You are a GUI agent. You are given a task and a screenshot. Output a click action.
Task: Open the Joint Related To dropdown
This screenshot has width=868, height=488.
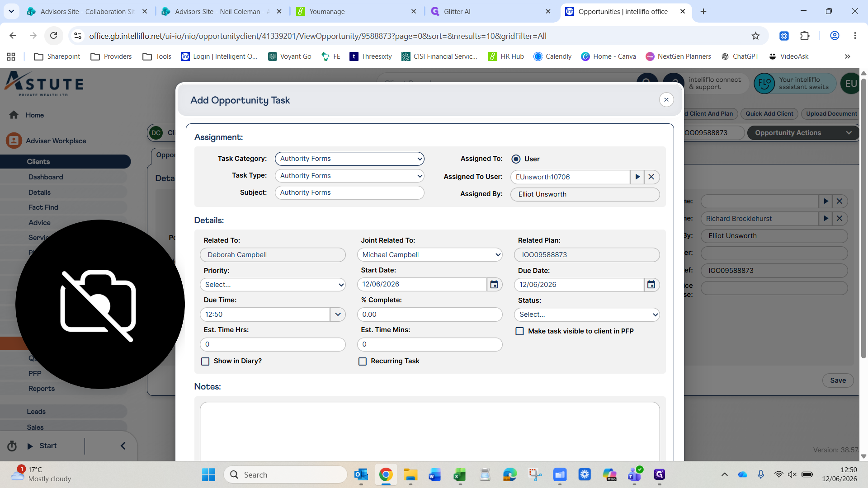point(430,255)
